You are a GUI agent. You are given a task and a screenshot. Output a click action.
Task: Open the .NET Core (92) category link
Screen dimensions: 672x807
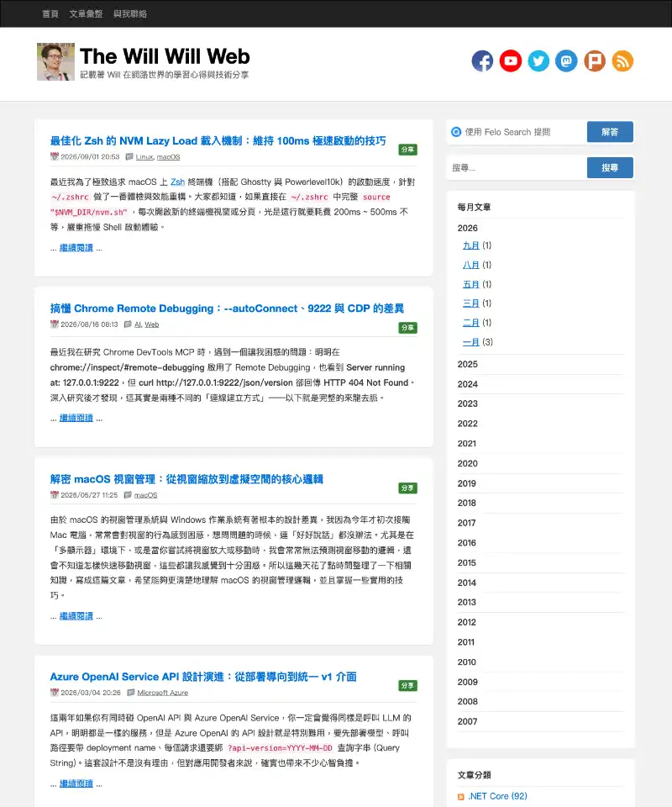497,796
